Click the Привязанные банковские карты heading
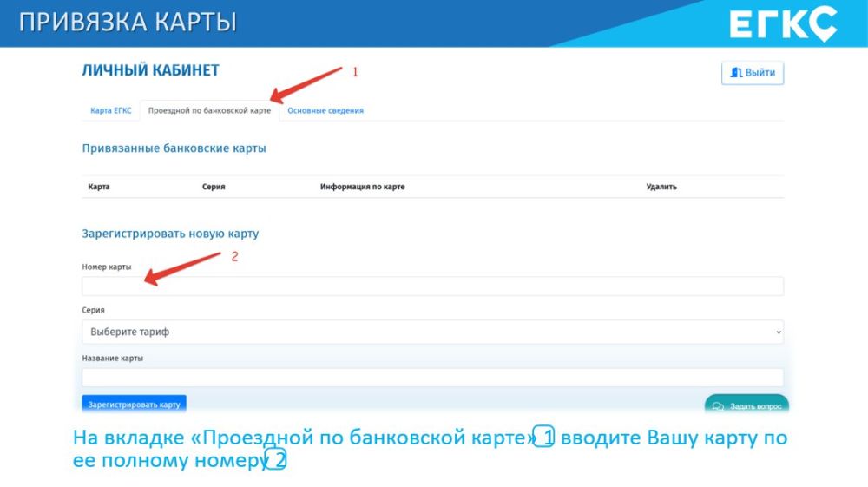The image size is (868, 487). tap(174, 148)
